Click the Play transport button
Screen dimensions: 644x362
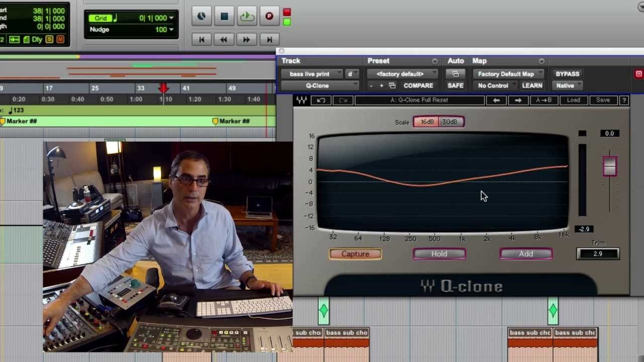[x=247, y=16]
